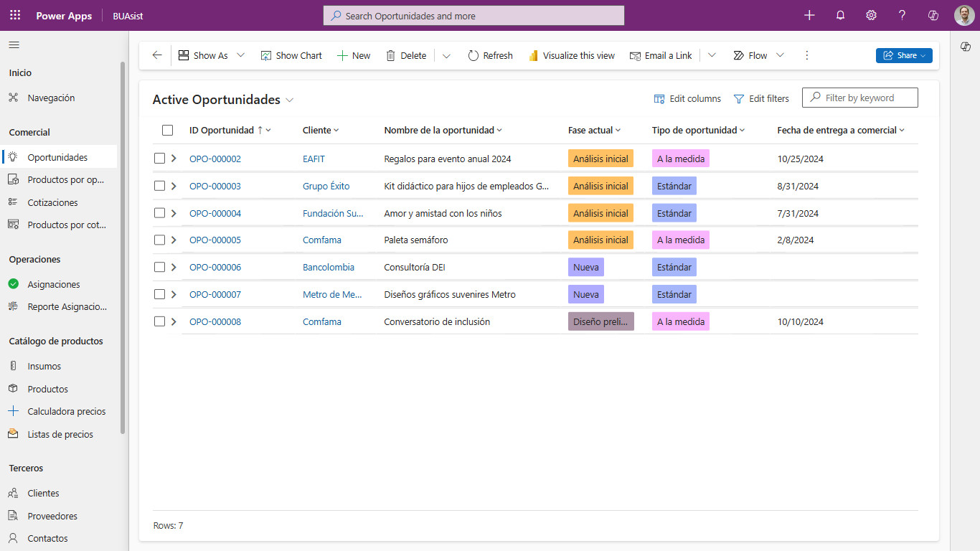Expand the OPO-000002 row chevron
The width and height of the screenshot is (980, 551).
pos(174,159)
